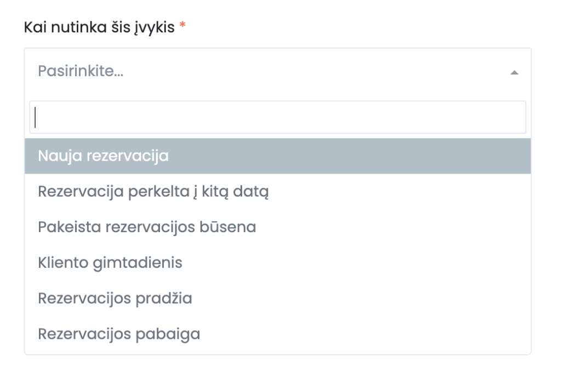Pick 'Pakeista rezervacijos būsena' option

(x=147, y=227)
